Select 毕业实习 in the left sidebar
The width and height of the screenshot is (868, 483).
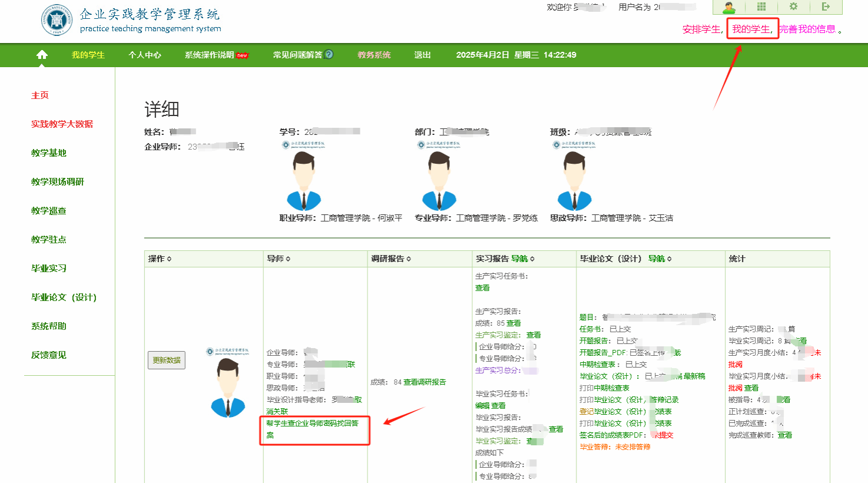(x=49, y=268)
